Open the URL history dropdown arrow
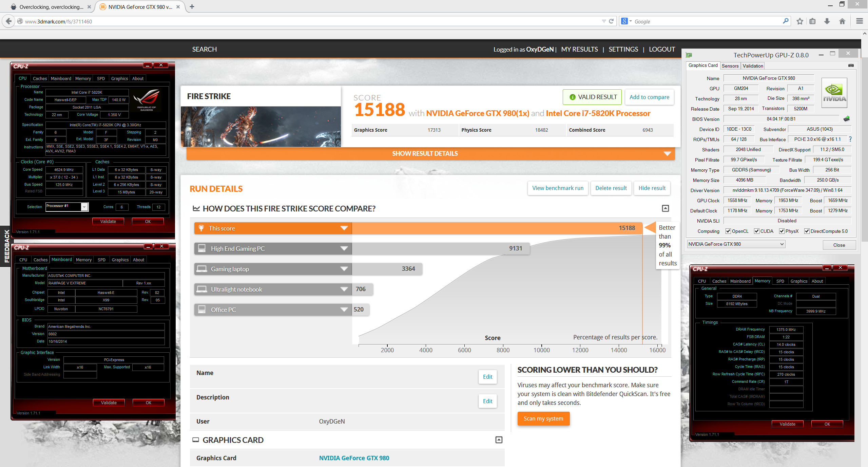The image size is (868, 467). tap(604, 21)
